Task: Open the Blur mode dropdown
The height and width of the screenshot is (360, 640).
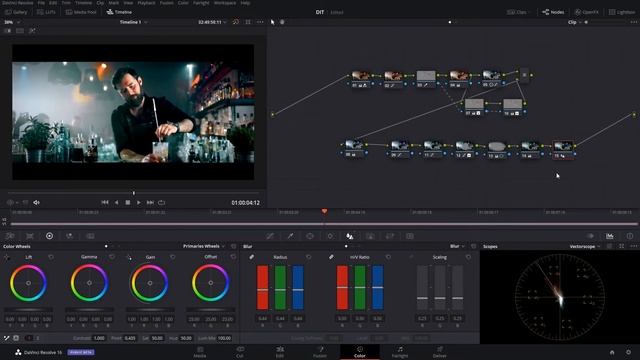Action: click(457, 246)
